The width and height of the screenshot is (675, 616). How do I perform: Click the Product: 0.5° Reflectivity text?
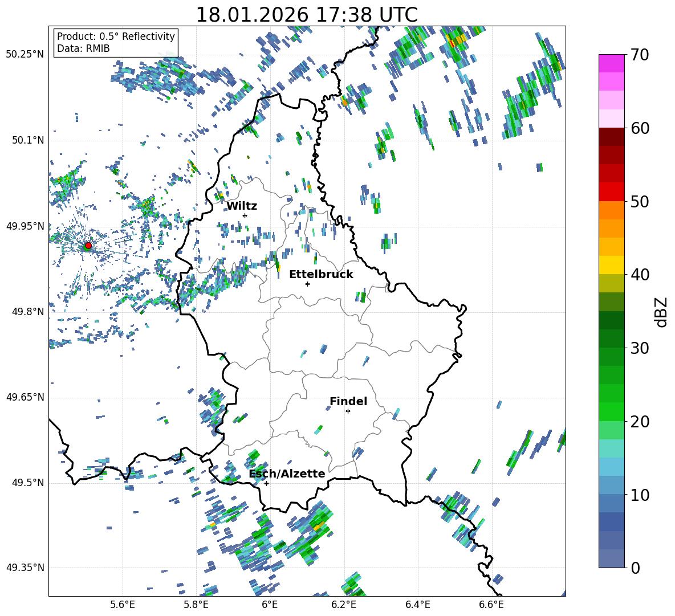[116, 36]
